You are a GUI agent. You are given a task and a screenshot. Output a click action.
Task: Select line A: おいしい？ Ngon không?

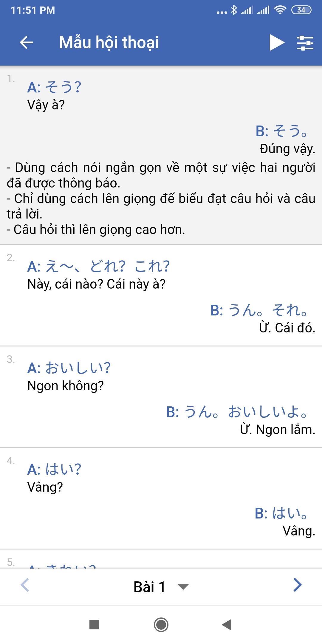pos(69,376)
